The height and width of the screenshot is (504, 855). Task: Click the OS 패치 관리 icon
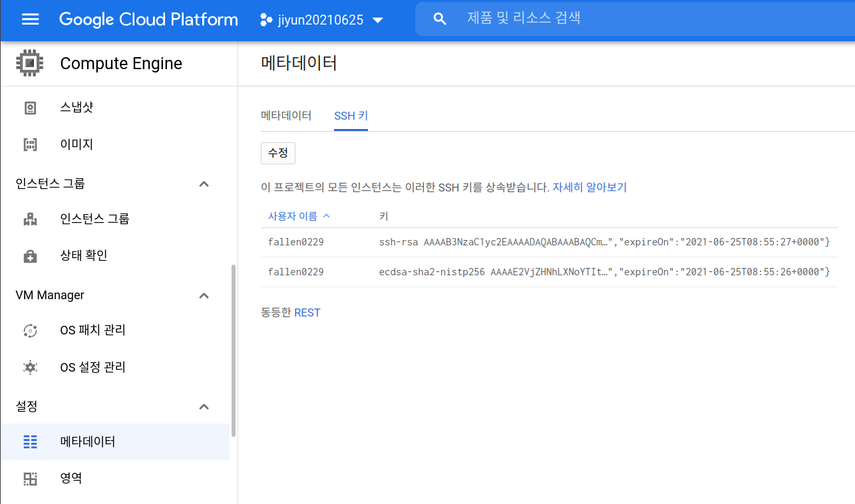click(30, 330)
